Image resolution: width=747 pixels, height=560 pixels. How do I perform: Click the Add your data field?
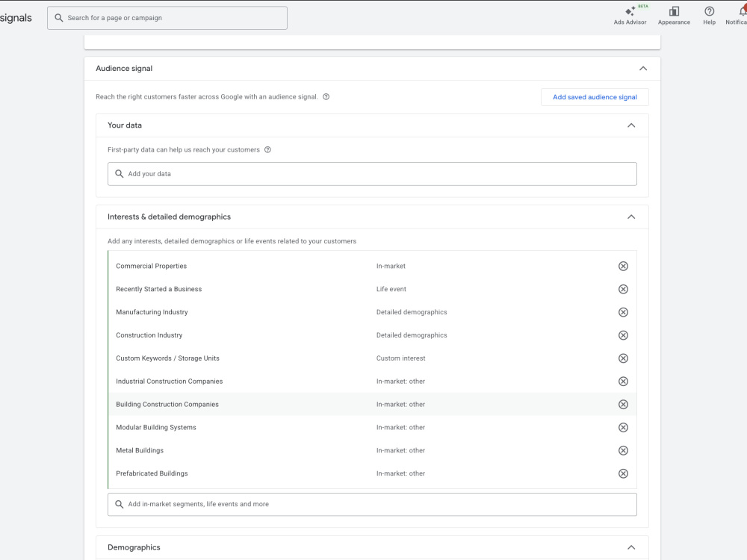(372, 174)
